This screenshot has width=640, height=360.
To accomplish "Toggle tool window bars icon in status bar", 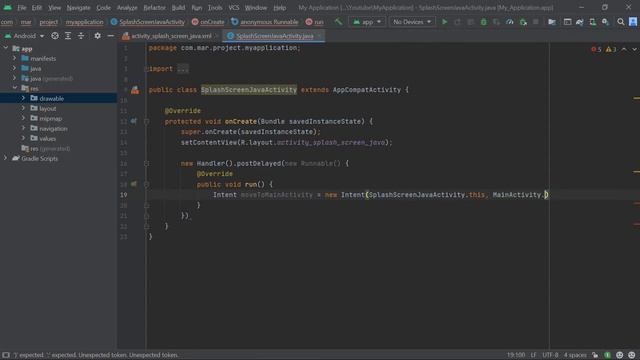I will click(x=6, y=355).
